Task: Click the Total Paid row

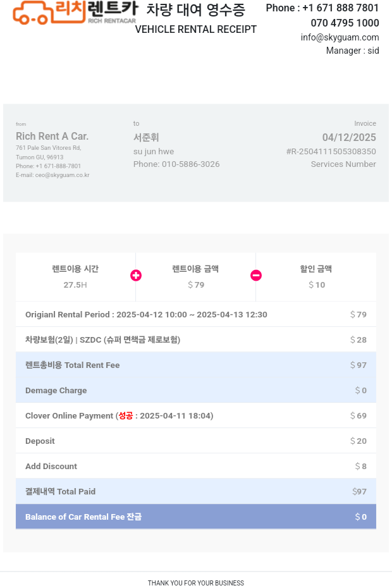Action: 196,491
